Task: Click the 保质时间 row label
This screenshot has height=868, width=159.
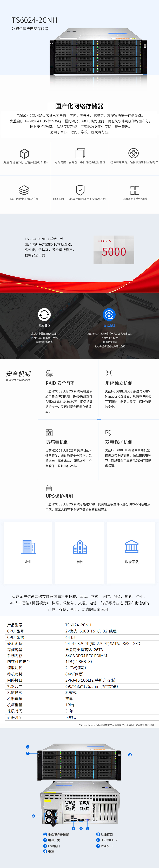Action: pyautogui.click(x=15, y=711)
